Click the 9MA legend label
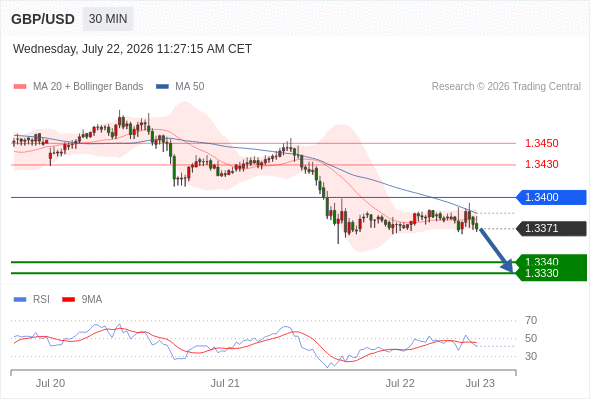 click(x=92, y=300)
